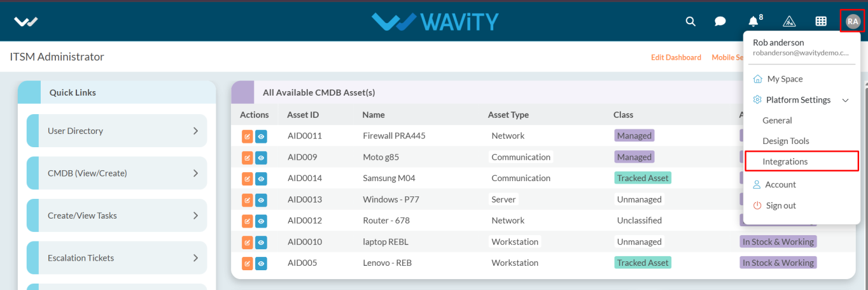Open General under Platform Settings

tap(777, 120)
